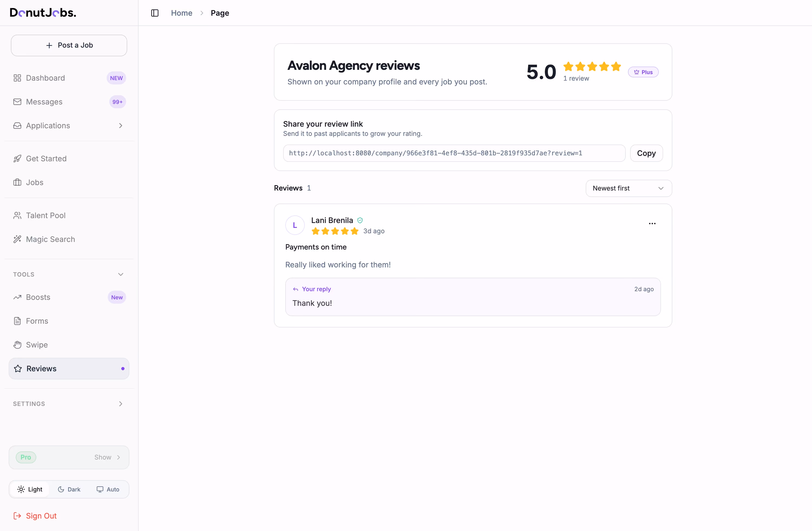
Task: Click the Talent Pool people icon
Action: point(17,215)
